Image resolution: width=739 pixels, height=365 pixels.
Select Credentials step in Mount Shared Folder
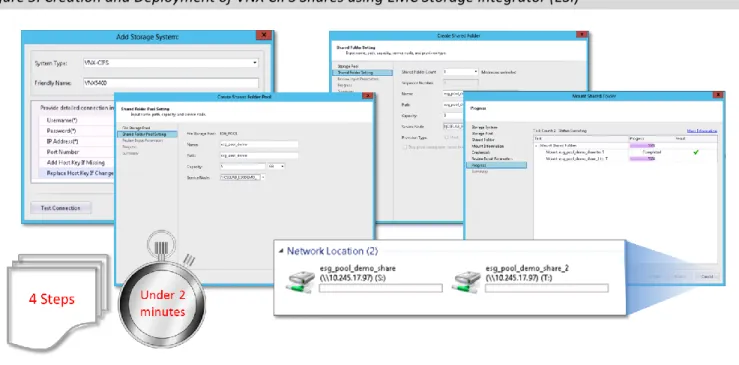[x=481, y=152]
